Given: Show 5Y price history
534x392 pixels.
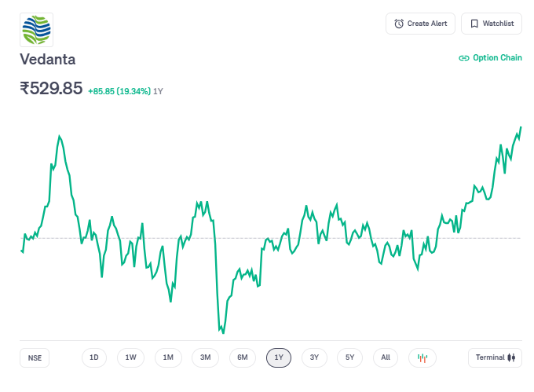Looking at the screenshot, I should 350,357.
